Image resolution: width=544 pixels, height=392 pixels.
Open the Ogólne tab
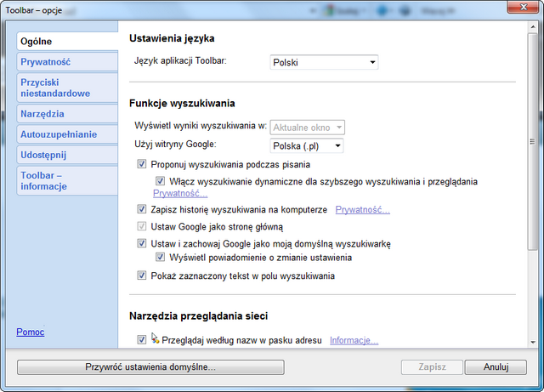[67, 42]
